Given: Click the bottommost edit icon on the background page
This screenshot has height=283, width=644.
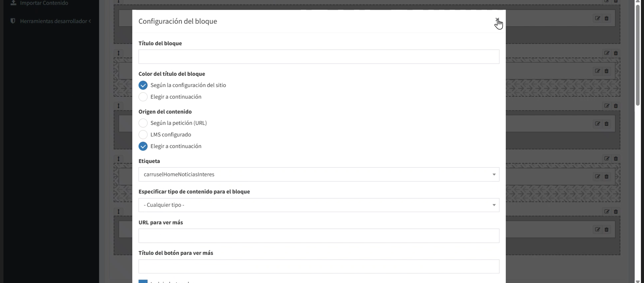Looking at the screenshot, I should 598,230.
